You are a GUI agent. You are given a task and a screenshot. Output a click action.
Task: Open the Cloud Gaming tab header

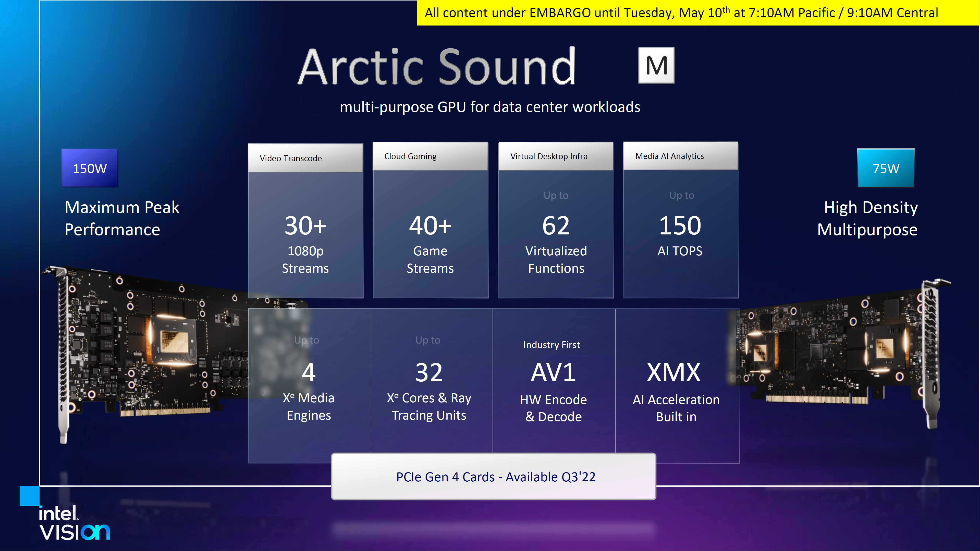click(430, 156)
